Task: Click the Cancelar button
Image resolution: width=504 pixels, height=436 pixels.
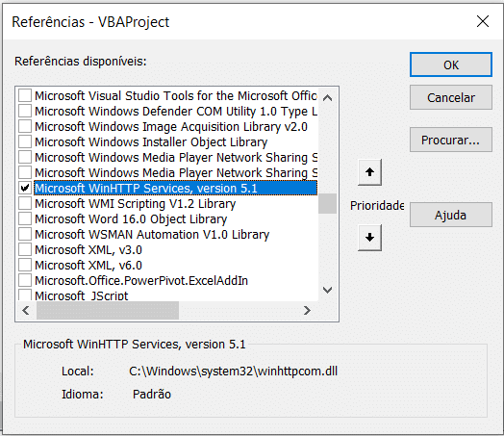Action: (451, 97)
